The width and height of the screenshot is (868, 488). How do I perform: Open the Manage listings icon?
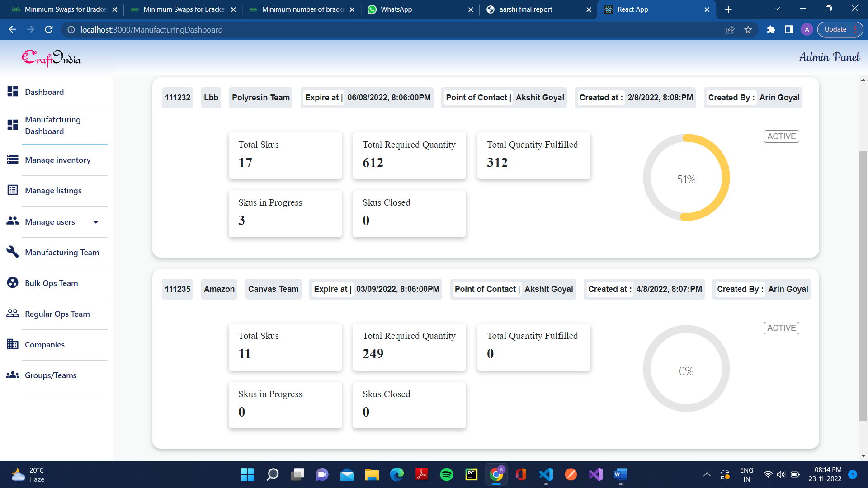point(12,190)
